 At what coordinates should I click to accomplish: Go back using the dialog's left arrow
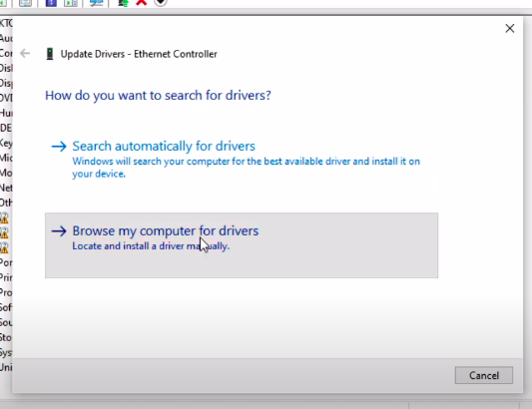click(25, 53)
